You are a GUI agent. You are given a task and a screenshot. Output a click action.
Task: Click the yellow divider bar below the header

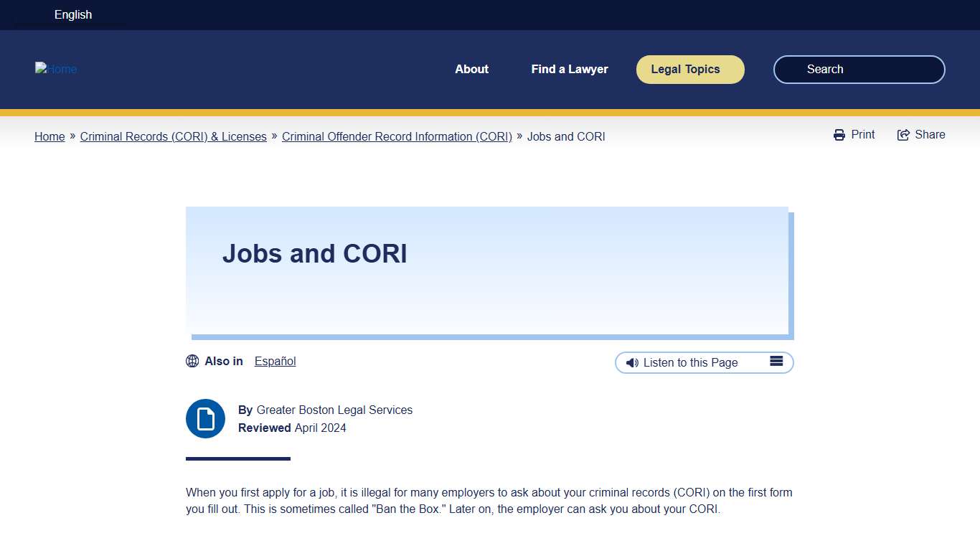pos(490,113)
